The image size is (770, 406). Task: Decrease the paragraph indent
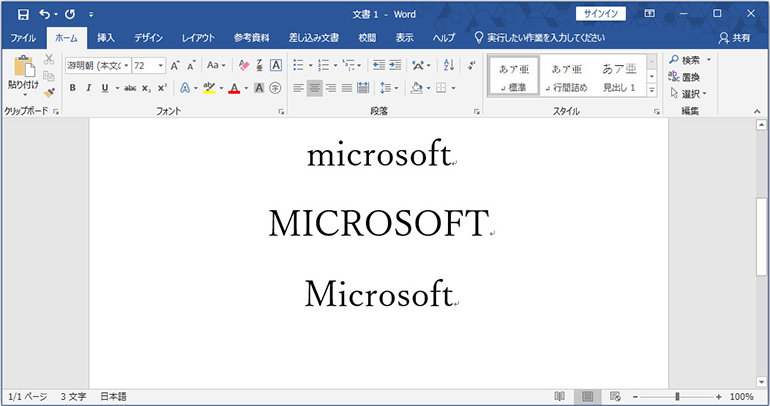379,65
